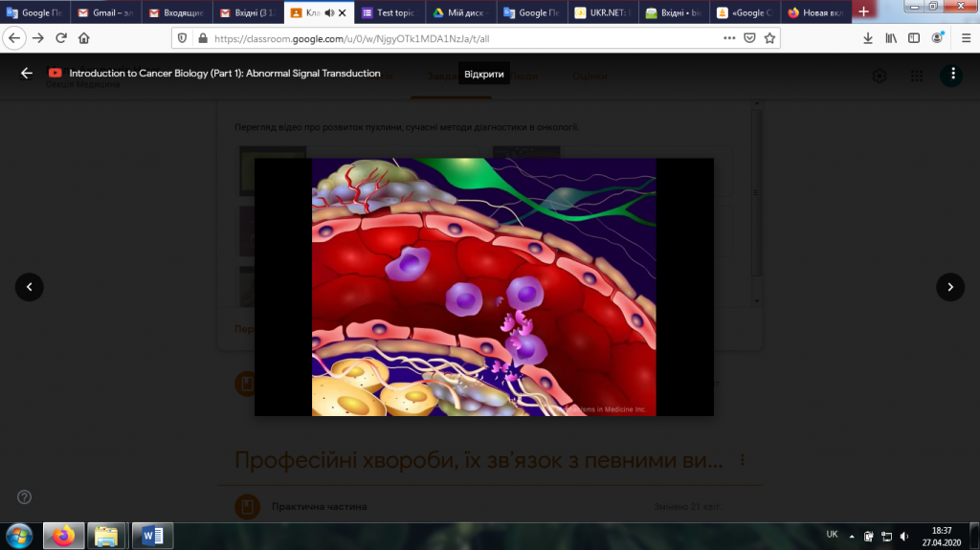Go back in the browser history
This screenshot has height=550, width=980.
tap(14, 38)
